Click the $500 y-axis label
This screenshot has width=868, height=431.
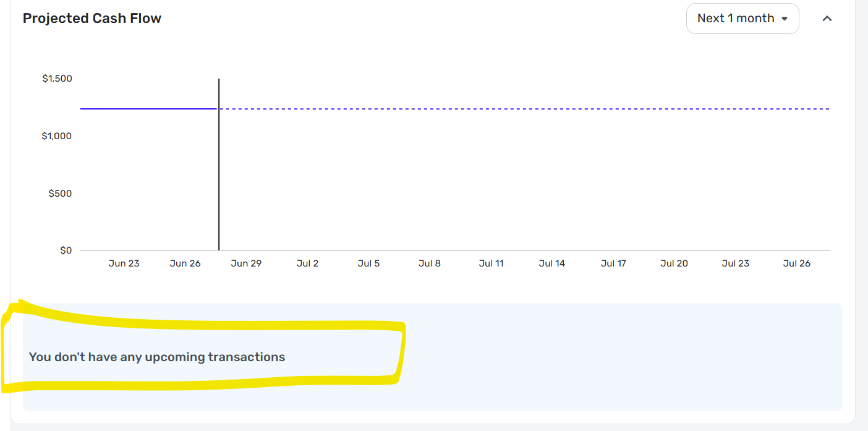click(60, 194)
